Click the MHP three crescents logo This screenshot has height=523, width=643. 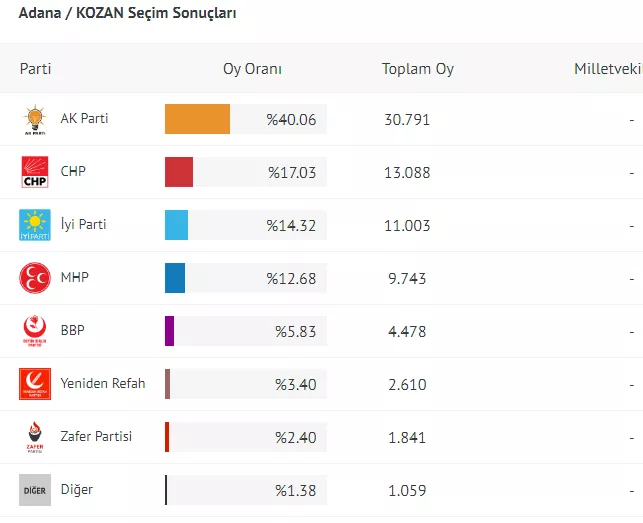tap(35, 278)
